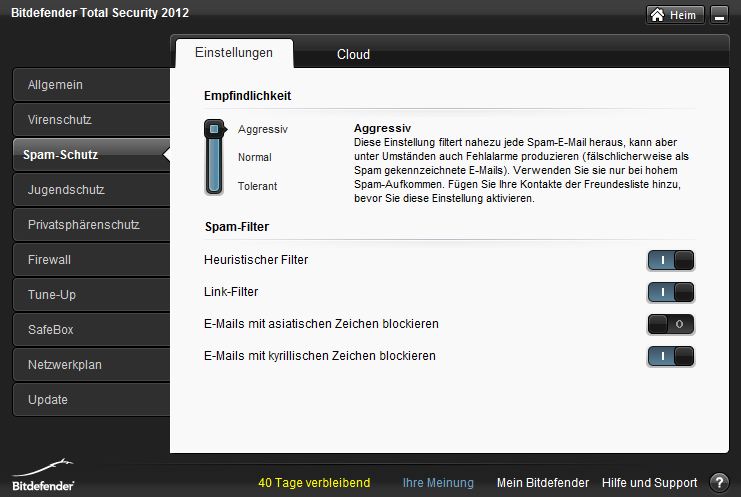
Task: Open the Mein Bitdefender link
Action: (x=543, y=483)
